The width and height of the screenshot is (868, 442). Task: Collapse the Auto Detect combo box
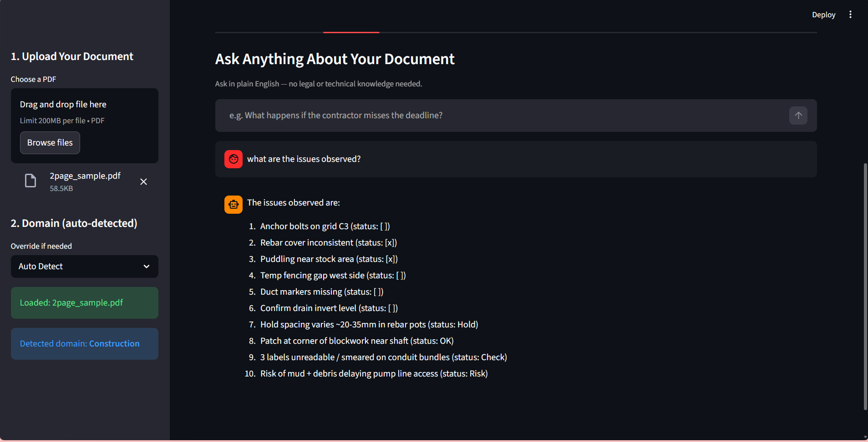146,266
